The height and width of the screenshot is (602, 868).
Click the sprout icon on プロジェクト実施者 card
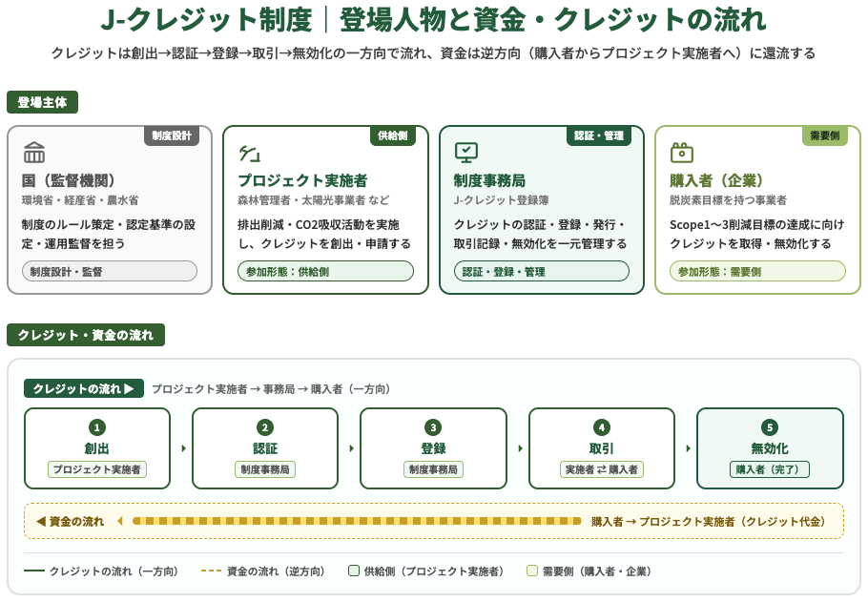(x=250, y=153)
